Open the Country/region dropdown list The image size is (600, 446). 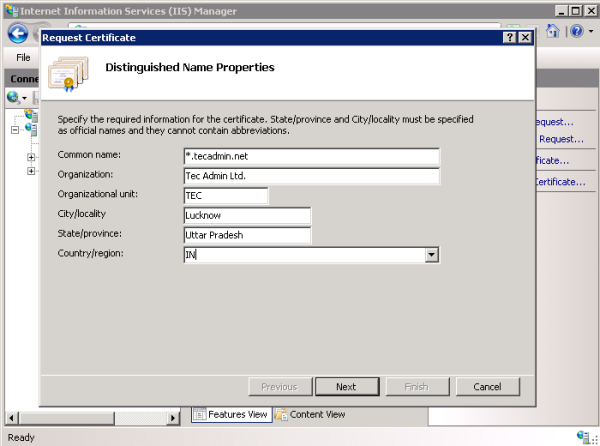point(432,255)
